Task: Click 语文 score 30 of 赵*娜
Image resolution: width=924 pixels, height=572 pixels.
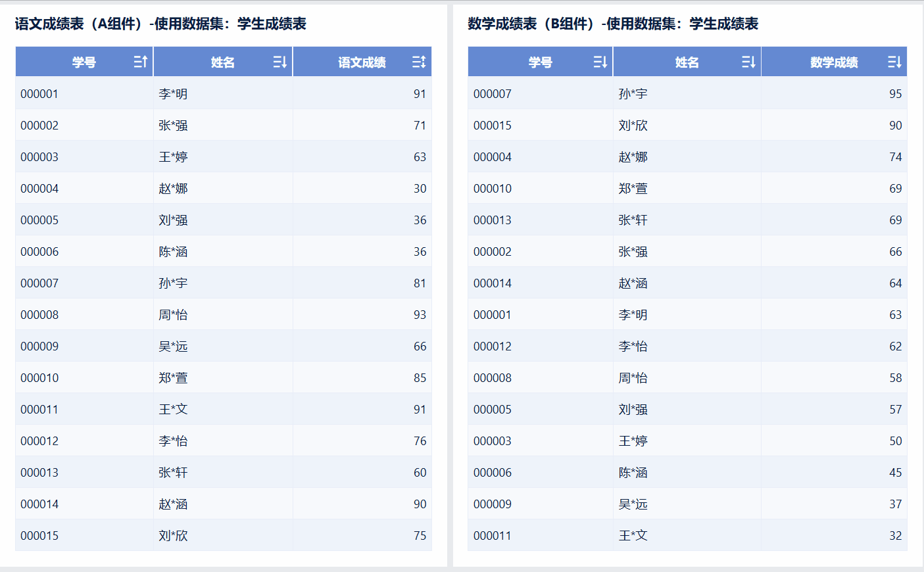Action: pos(420,189)
